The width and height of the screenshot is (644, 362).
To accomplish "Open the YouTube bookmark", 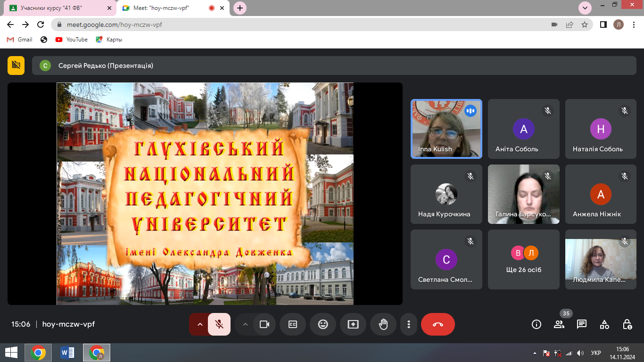I will tap(72, 40).
